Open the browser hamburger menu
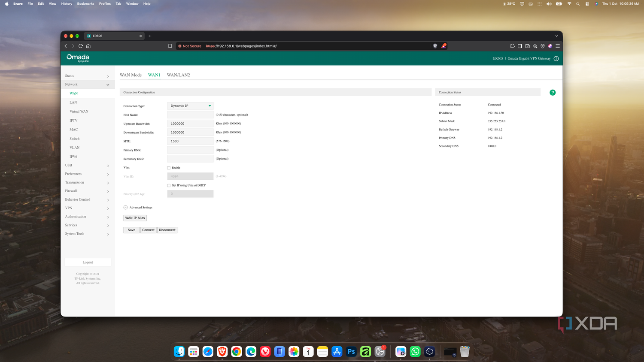The image size is (644, 362). coord(558,46)
